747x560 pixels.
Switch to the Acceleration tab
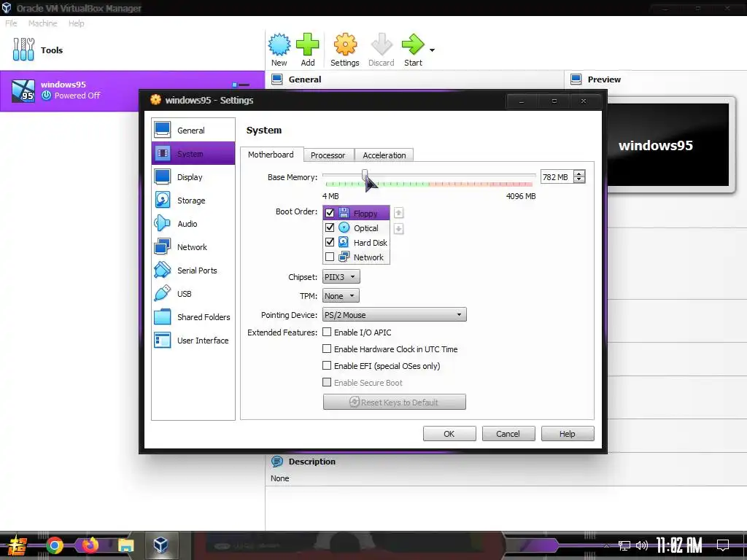point(384,155)
